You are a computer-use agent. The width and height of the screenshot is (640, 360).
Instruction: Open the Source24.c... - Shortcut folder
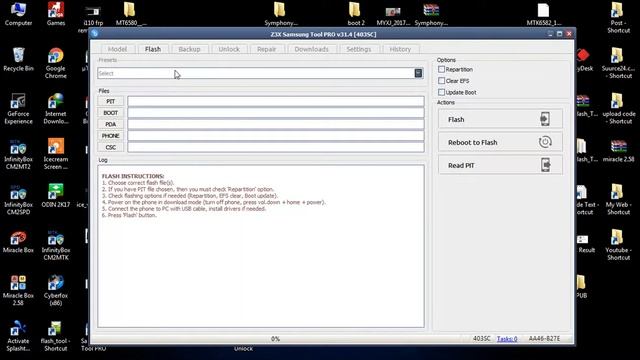[618, 63]
